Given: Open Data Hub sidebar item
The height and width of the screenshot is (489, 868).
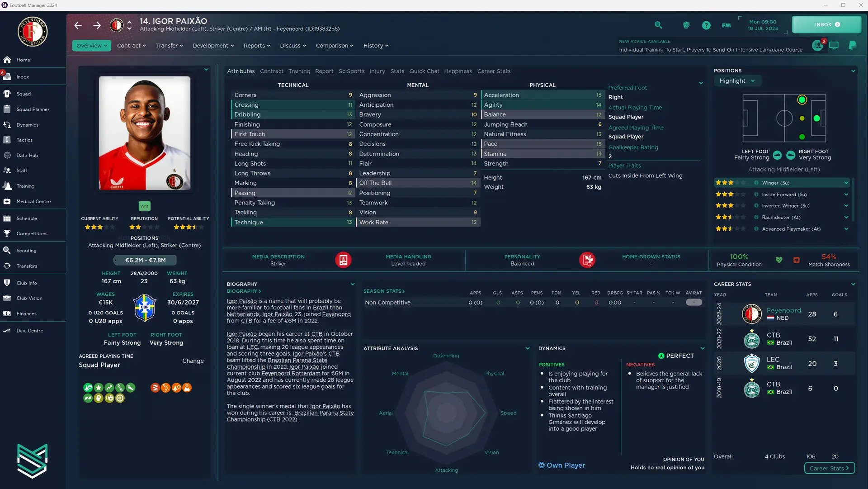Looking at the screenshot, I should pos(33,156).
